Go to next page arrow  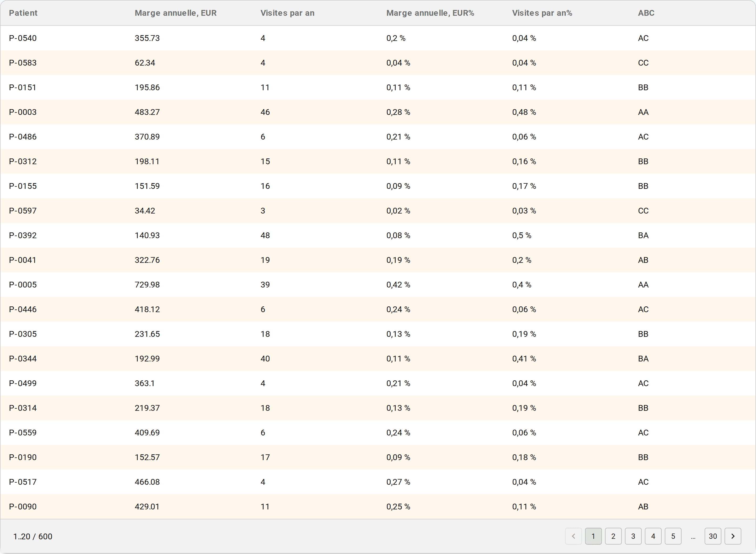(x=733, y=536)
